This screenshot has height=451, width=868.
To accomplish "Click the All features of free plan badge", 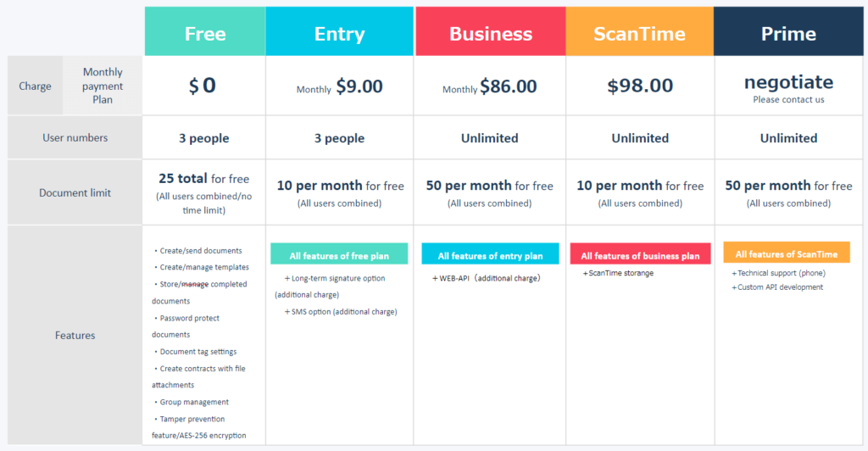I will point(339,254).
